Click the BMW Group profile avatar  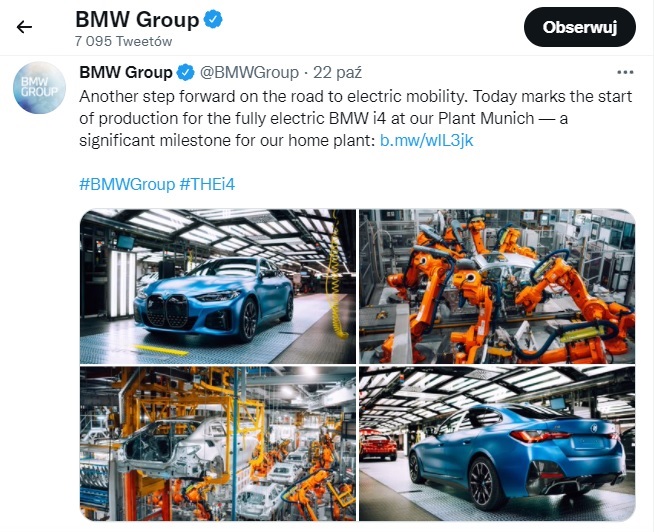39,88
